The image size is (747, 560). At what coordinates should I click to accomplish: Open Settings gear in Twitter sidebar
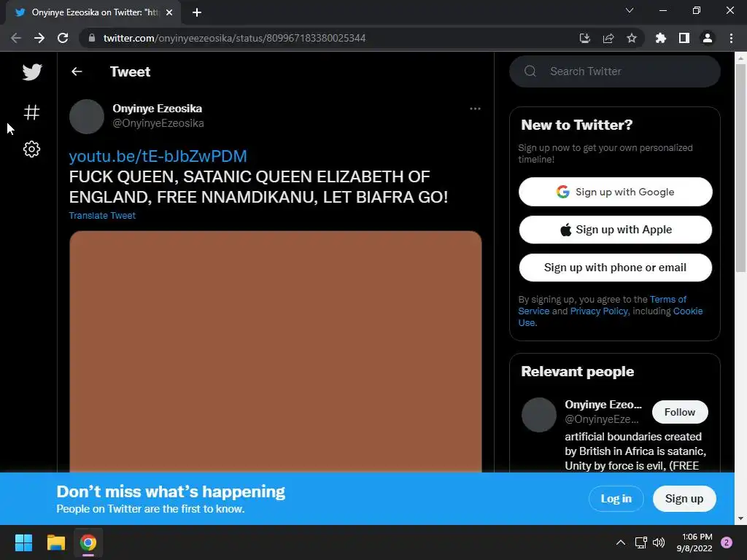32,149
